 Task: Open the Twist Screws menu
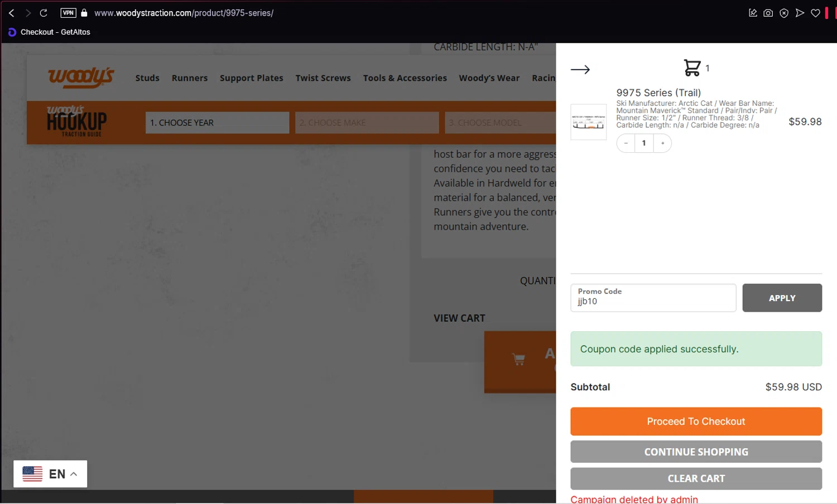(x=323, y=78)
